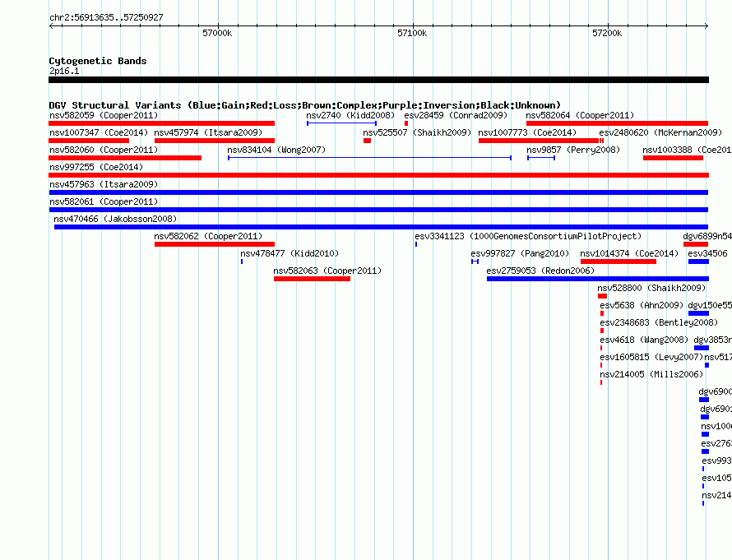Click the nsv582061 (Cooper2011) label
Viewport: 732px width, 560px height.
(104, 201)
